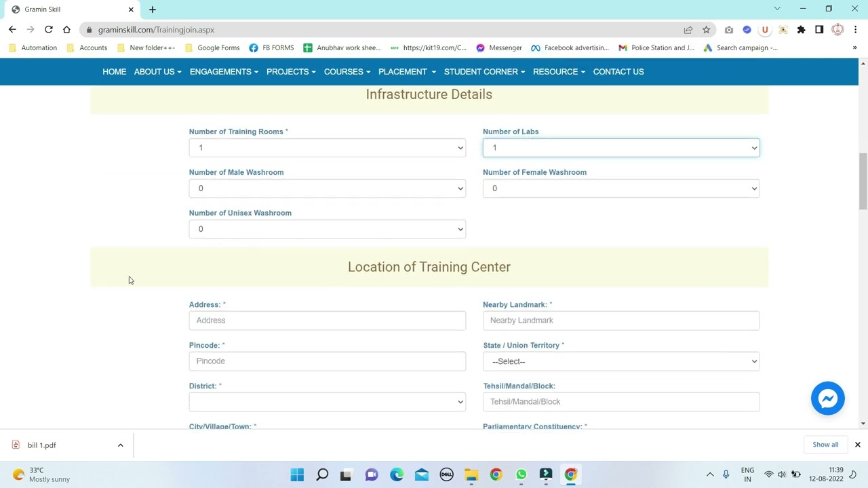868x488 pixels.
Task: Open Microsoft Edge from taskbar
Action: [x=397, y=474]
